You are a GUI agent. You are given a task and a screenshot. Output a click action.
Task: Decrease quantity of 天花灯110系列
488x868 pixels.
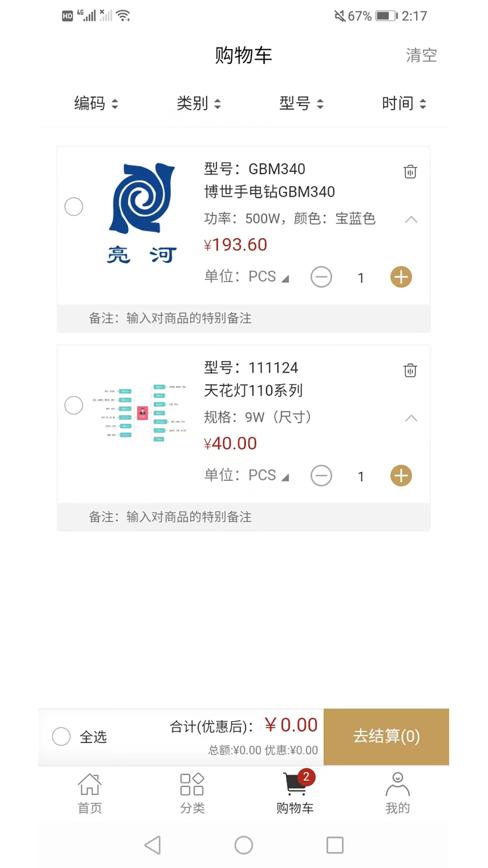[321, 476]
